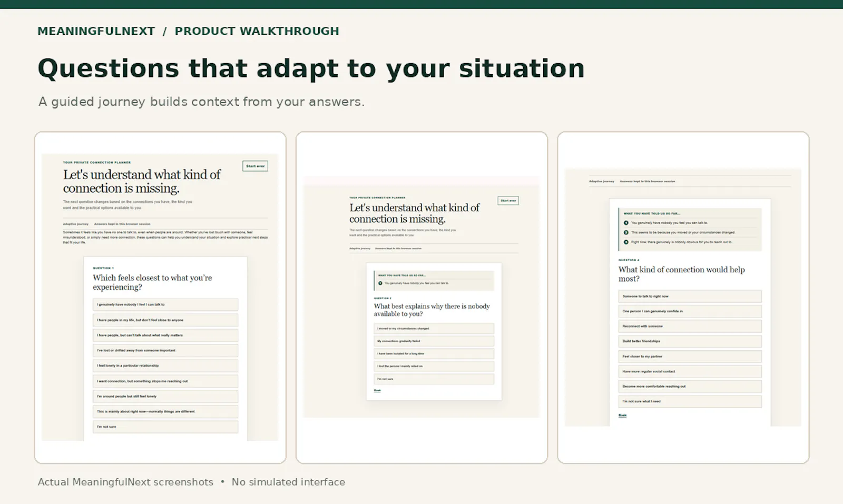
Task: Choose 'I'm not sure' under Question 1
Action: (165, 427)
